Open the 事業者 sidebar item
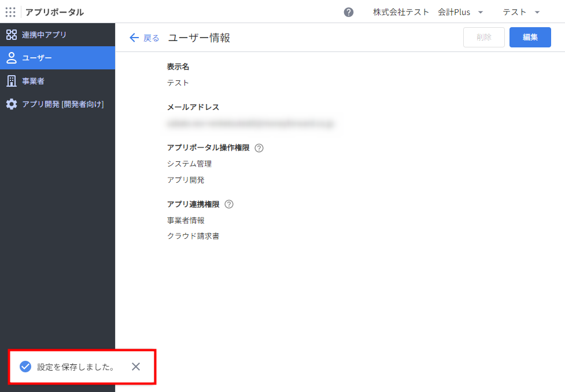 [x=57, y=81]
